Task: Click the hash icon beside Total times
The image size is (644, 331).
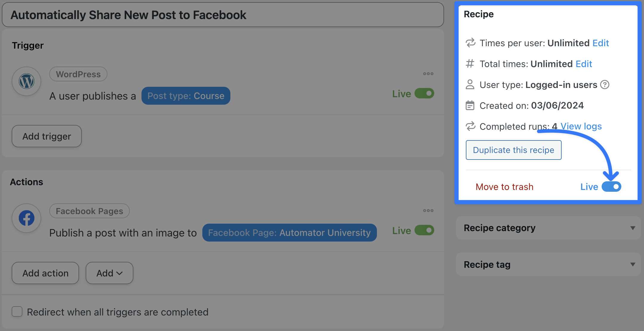Action: [470, 64]
